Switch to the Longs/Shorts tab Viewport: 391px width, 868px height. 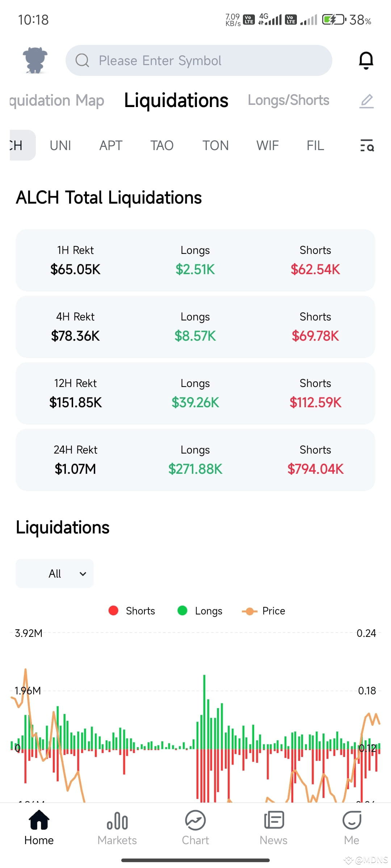[289, 100]
